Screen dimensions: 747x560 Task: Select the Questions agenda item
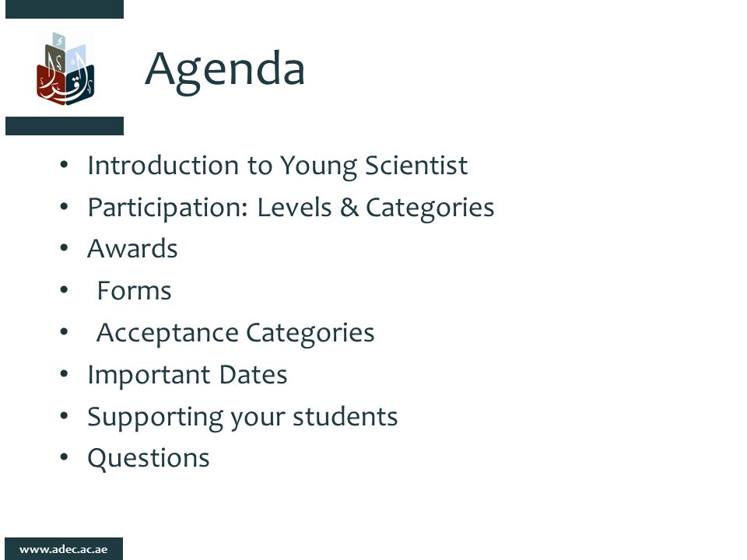pos(148,459)
